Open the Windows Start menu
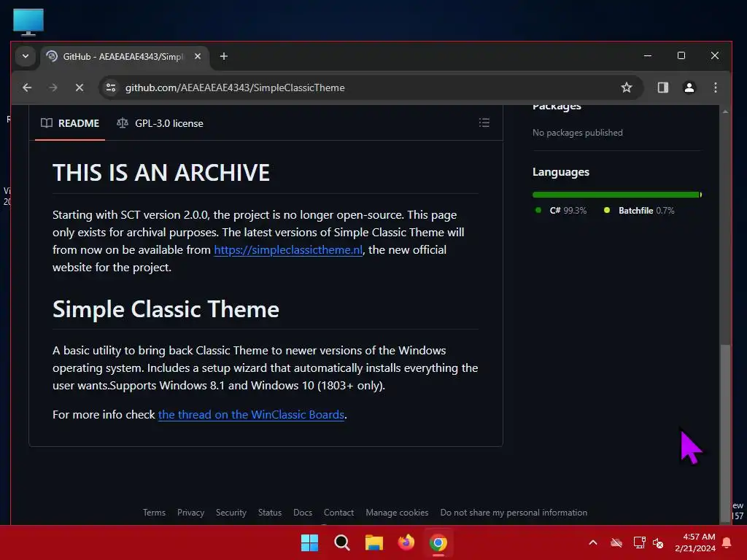This screenshot has height=560, width=747. point(309,542)
